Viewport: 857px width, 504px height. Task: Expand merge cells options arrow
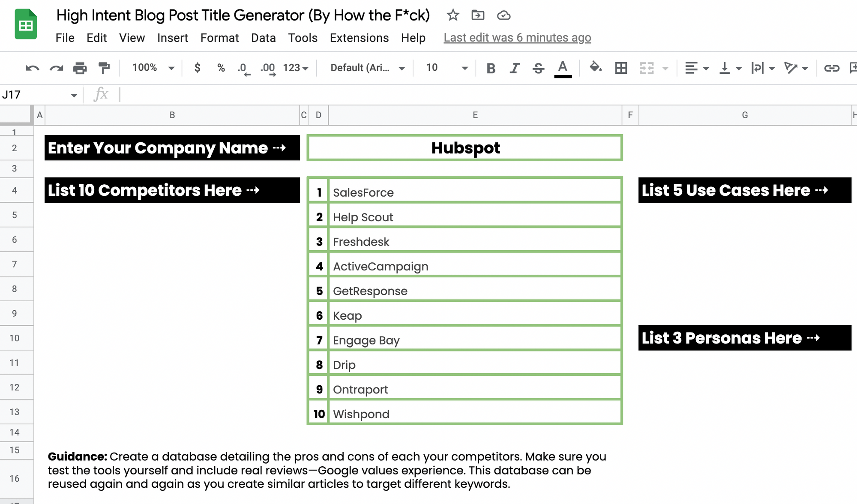click(x=665, y=68)
